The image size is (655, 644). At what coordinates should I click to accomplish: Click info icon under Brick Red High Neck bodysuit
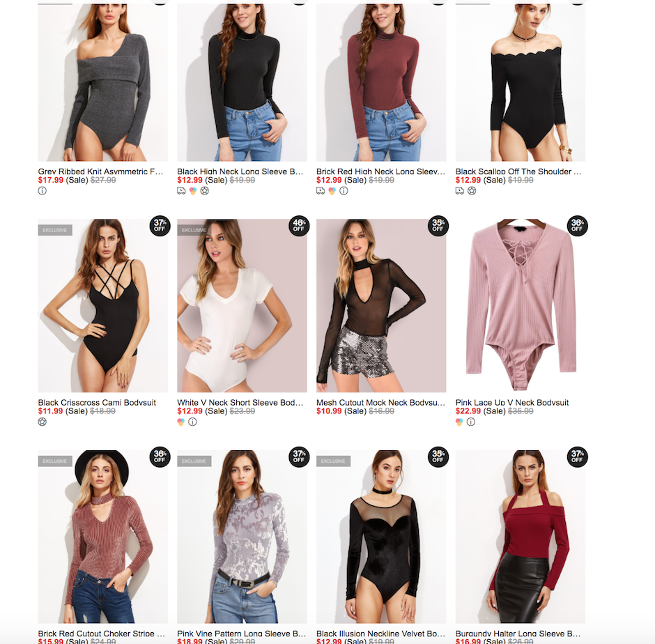click(344, 191)
